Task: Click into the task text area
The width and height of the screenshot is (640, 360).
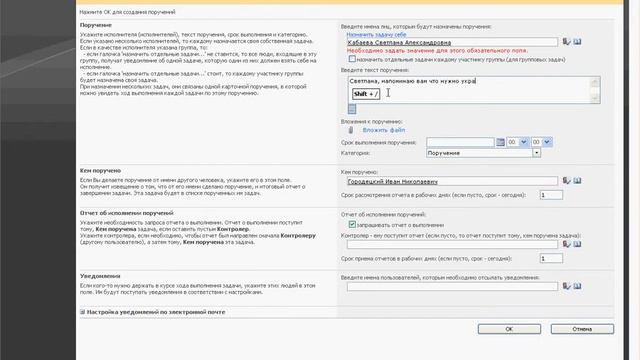Action: [469, 89]
